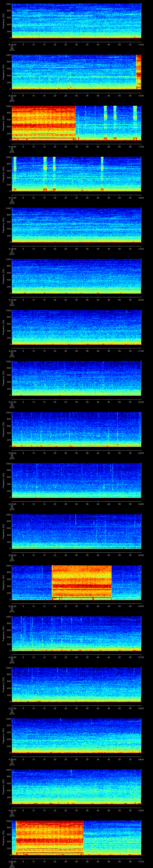The width and height of the screenshot is (153, 868).
Task: Click the '6:30:00' start time label
Action: 12,861
